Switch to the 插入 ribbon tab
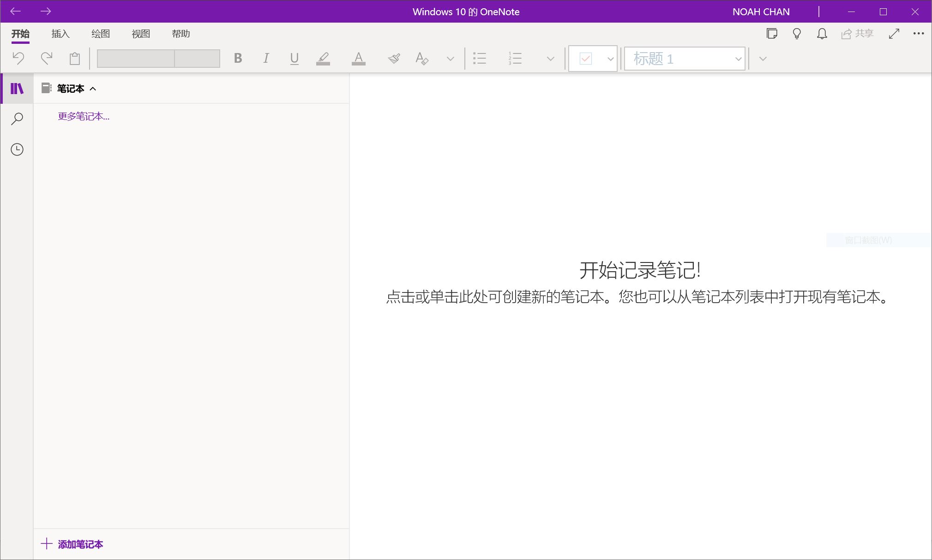The image size is (932, 560). click(60, 34)
